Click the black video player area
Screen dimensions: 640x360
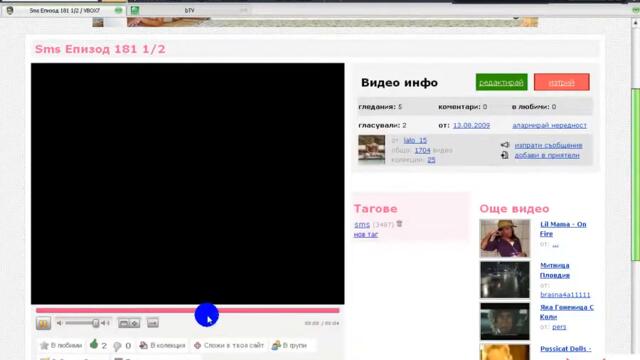click(187, 184)
